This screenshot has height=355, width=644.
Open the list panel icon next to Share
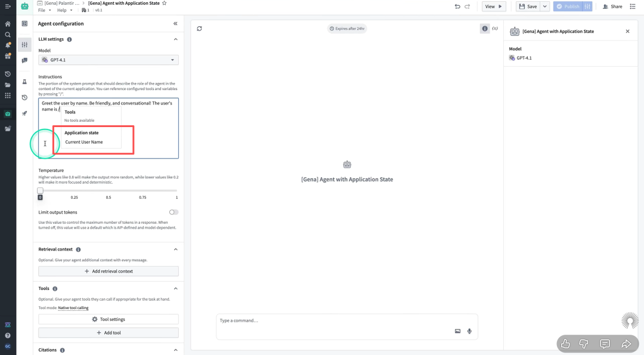pos(633,7)
